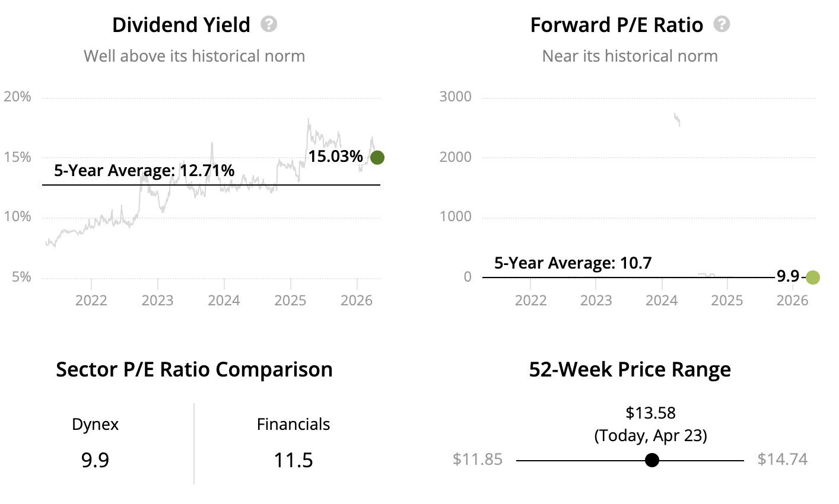This screenshot has width=839, height=504.
Task: Click the $13.58 today's price label
Action: (x=650, y=413)
